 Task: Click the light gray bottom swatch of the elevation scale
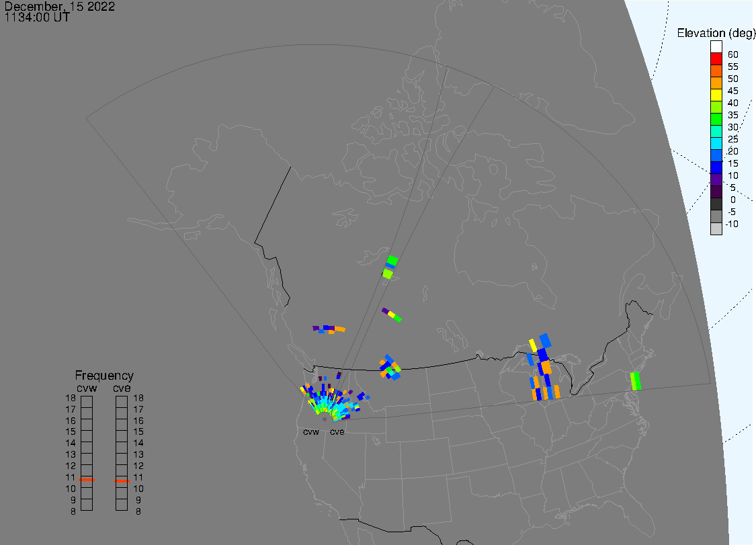pos(716,228)
